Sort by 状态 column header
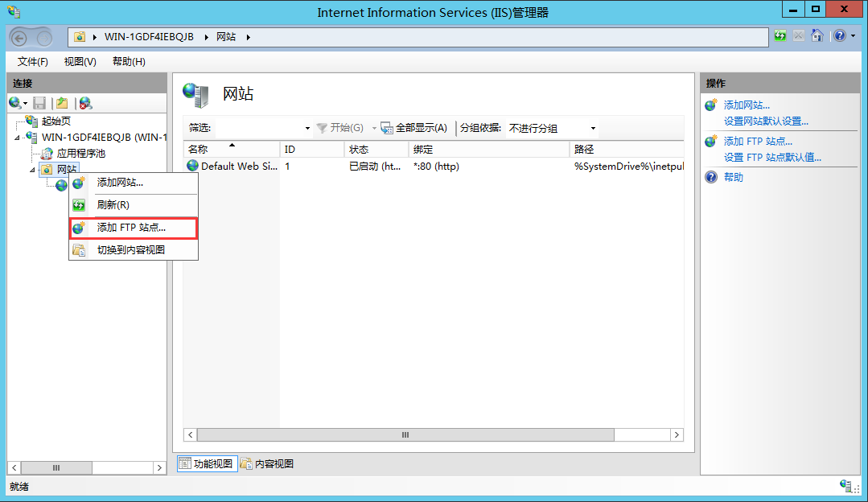The image size is (868, 502). (x=376, y=150)
